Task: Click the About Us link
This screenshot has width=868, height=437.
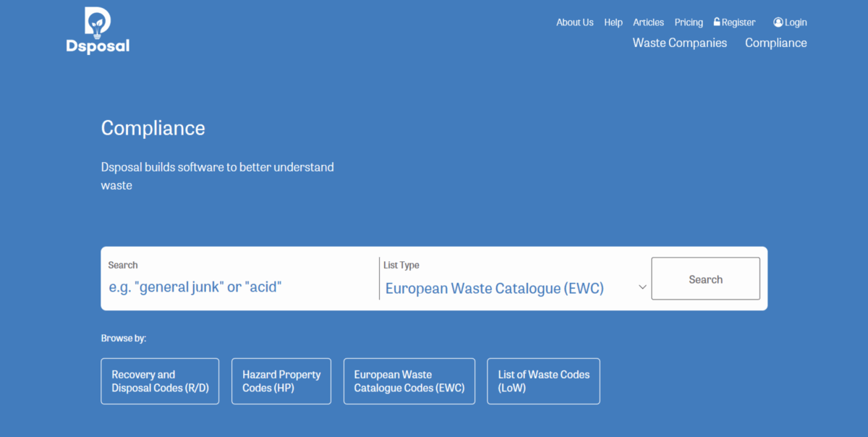Action: 574,22
